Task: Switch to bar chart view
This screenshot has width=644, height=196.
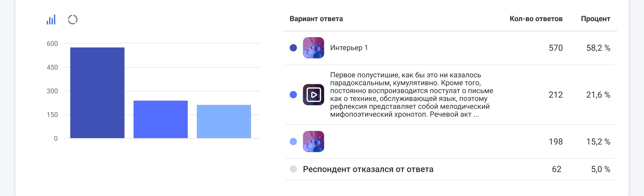Action: (x=51, y=20)
